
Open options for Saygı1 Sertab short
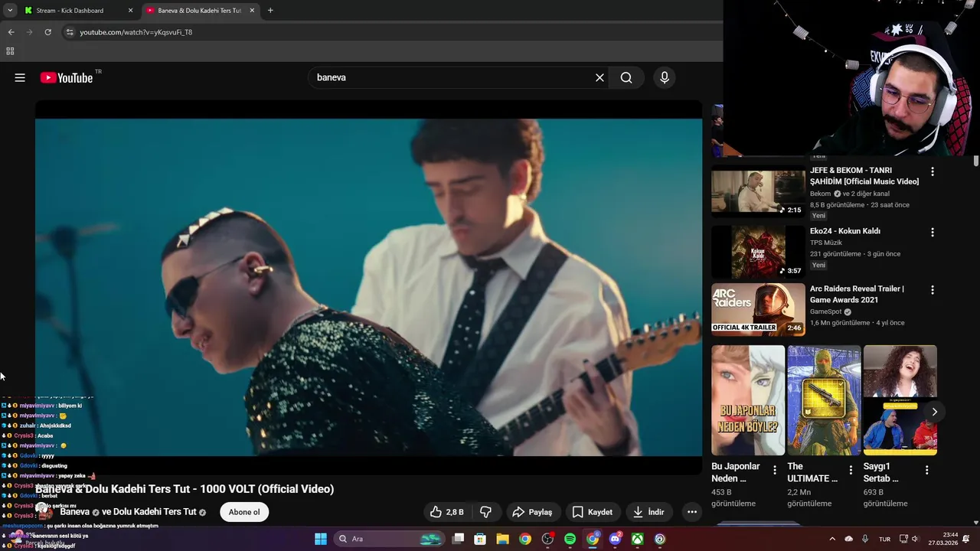click(x=926, y=470)
